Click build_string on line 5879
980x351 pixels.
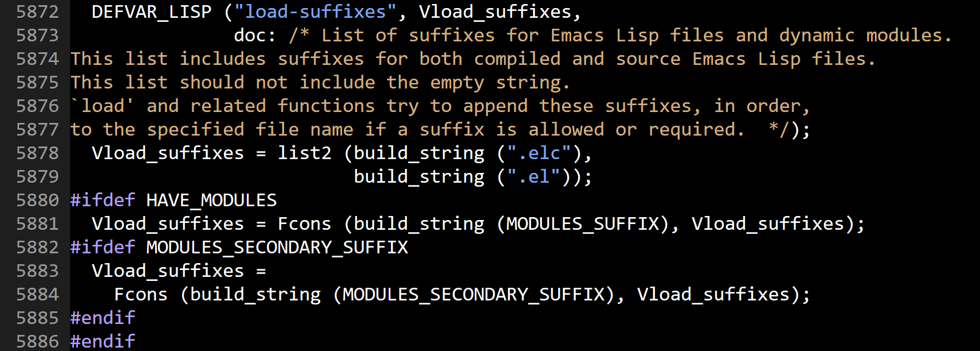(419, 176)
